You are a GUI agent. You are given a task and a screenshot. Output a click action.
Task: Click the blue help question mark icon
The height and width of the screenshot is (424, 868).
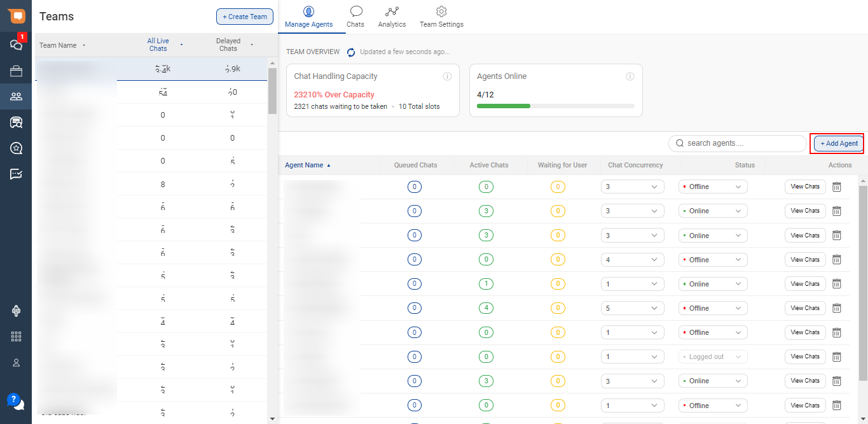point(15,400)
